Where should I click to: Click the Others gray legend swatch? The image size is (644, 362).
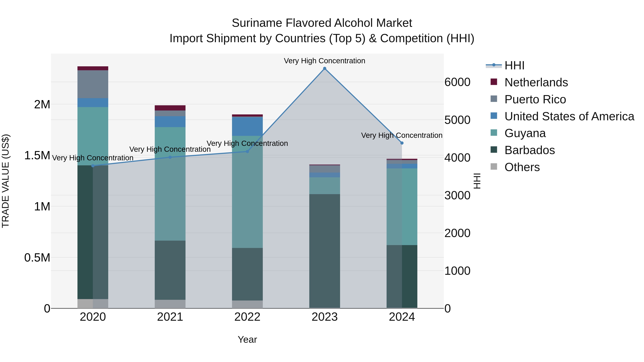click(494, 166)
